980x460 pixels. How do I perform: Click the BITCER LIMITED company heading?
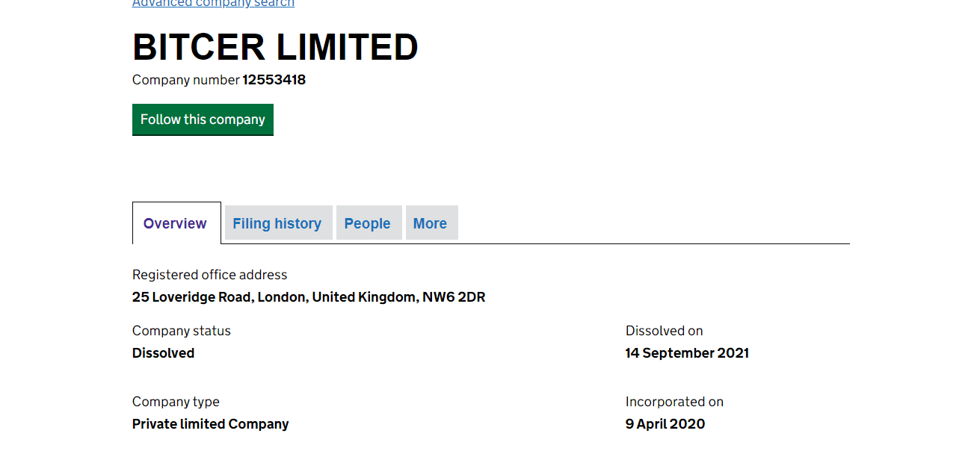[x=275, y=48]
